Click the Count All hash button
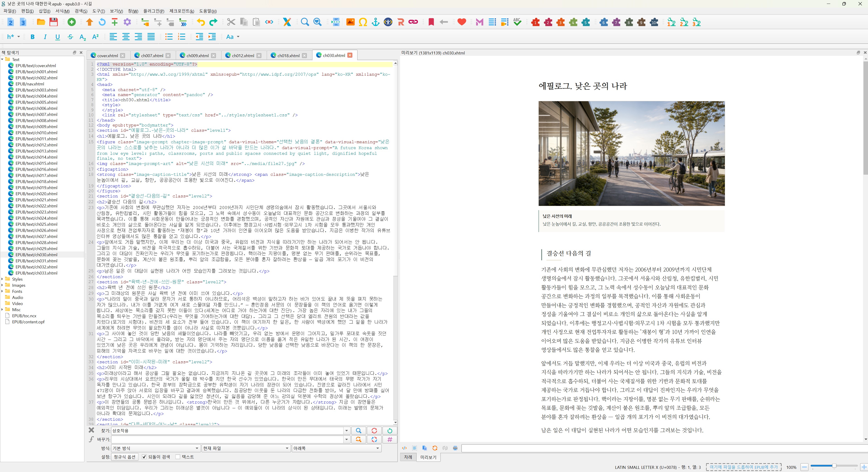This screenshot has width=868, height=472. [390, 439]
